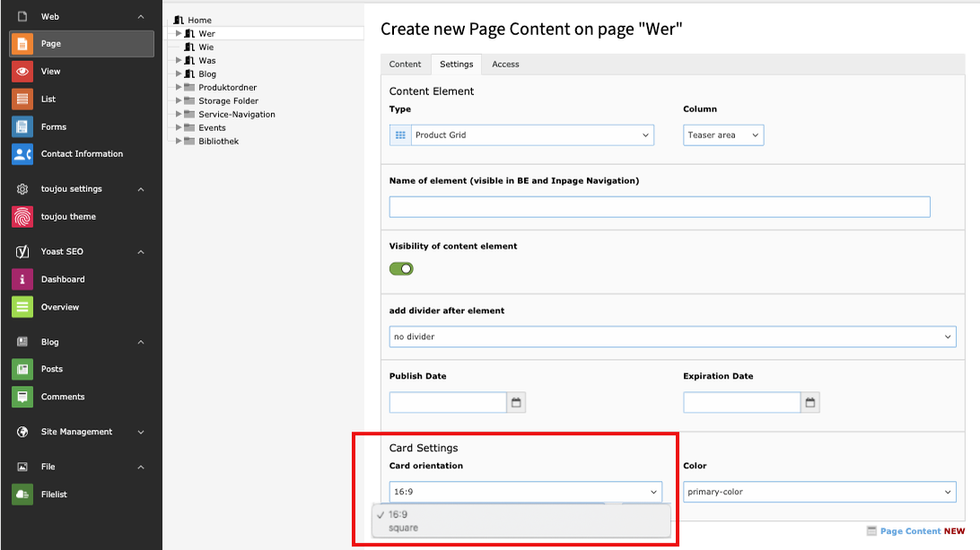Open the Forms module icon
The height and width of the screenshot is (550, 980).
(x=22, y=127)
